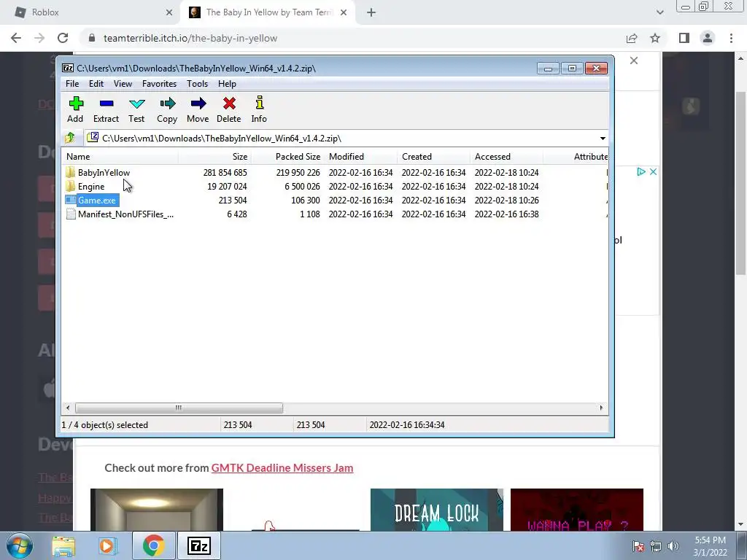The width and height of the screenshot is (747, 560).
Task: Run the Test archive toolbar icon
Action: tap(136, 104)
